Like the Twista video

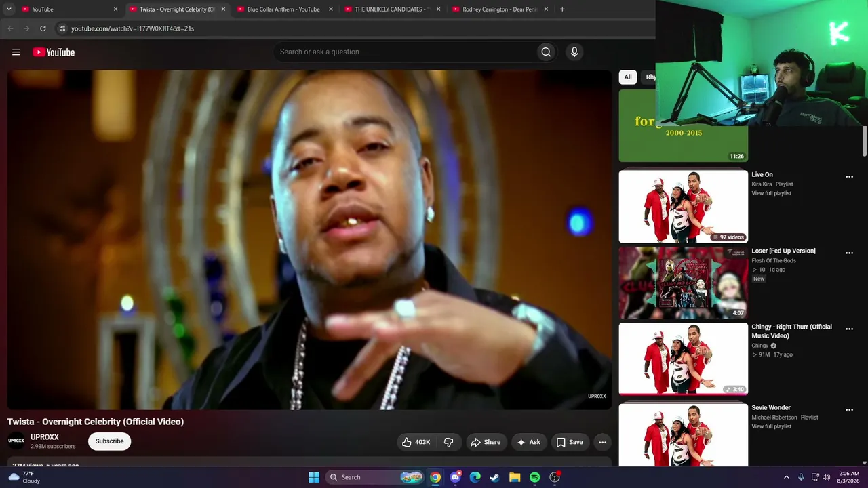click(416, 442)
